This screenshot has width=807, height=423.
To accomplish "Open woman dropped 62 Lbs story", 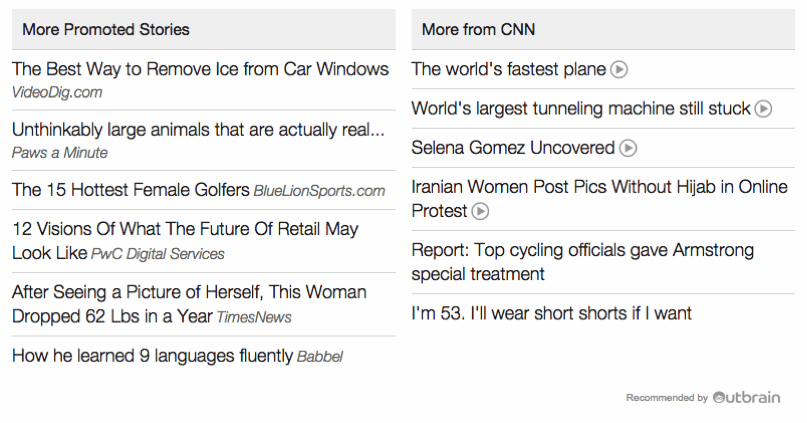I will pyautogui.click(x=189, y=304).
